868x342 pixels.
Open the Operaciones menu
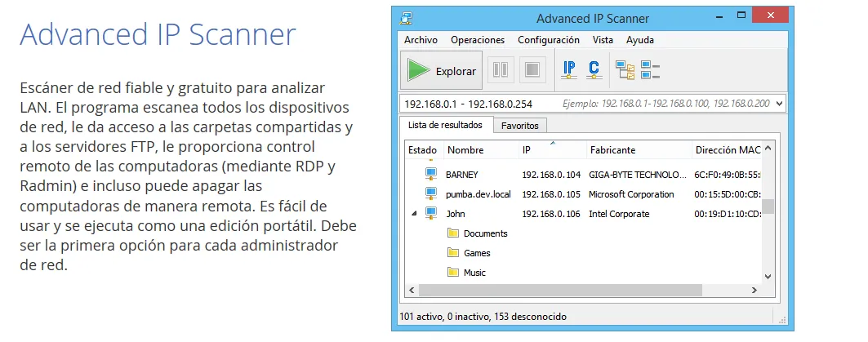pyautogui.click(x=478, y=40)
